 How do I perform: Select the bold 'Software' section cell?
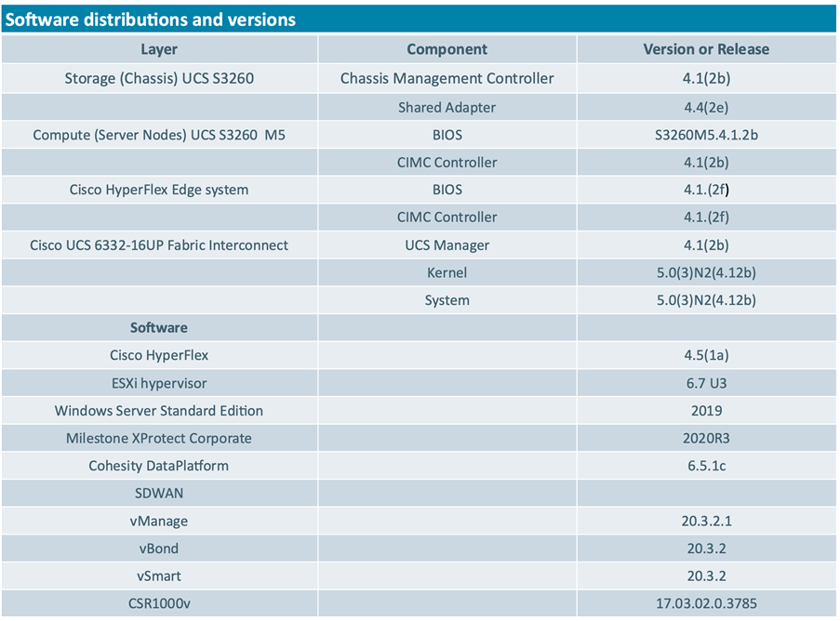coord(159,327)
